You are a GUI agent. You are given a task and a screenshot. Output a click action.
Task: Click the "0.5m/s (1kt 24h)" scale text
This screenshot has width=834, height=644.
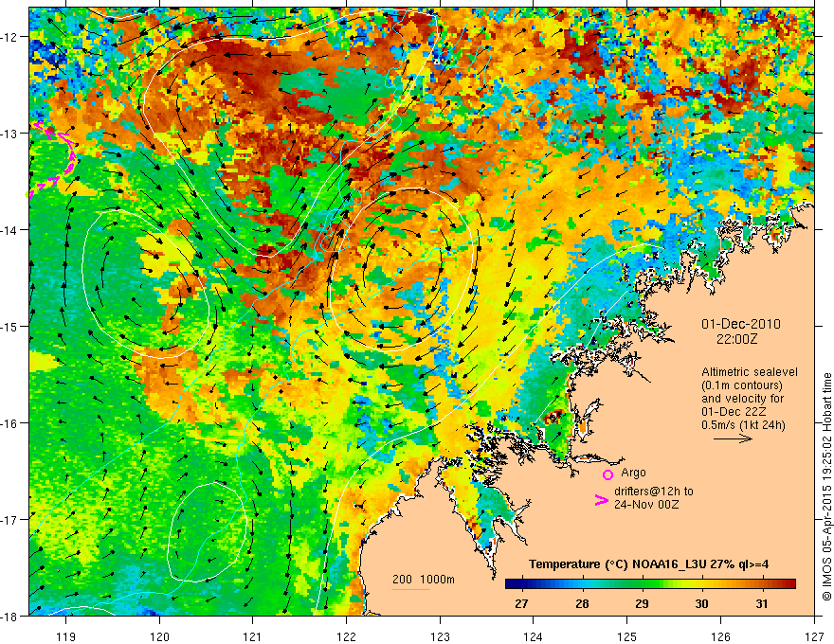pos(744,425)
